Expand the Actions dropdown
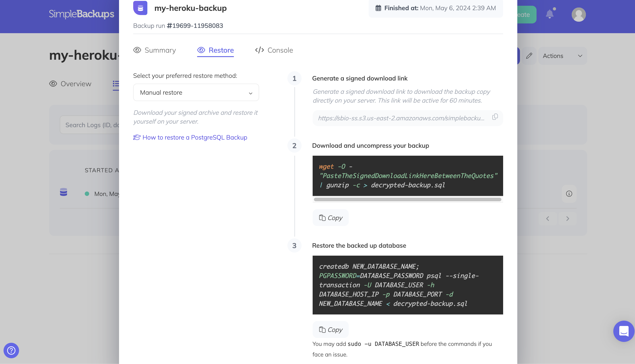Screen dimensions: 635x364 click(x=562, y=56)
